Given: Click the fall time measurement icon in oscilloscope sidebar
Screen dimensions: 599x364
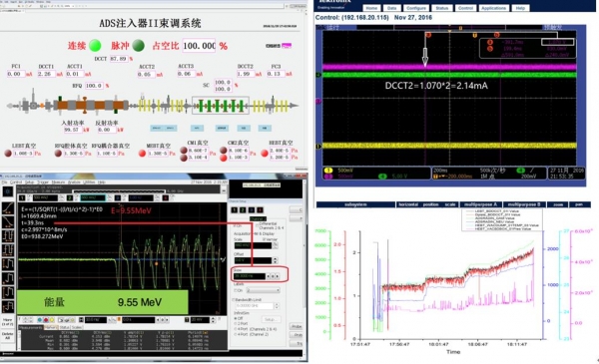Looking at the screenshot, I should point(8,222).
